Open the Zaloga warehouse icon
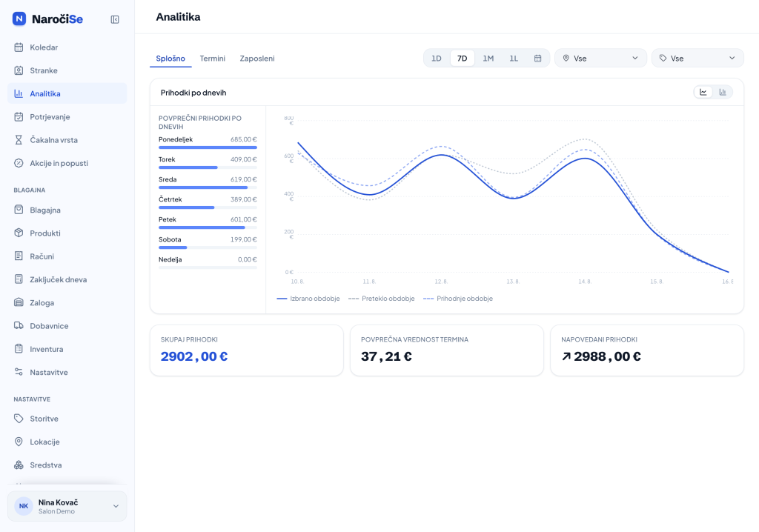This screenshot has height=532, width=759. [x=19, y=302]
